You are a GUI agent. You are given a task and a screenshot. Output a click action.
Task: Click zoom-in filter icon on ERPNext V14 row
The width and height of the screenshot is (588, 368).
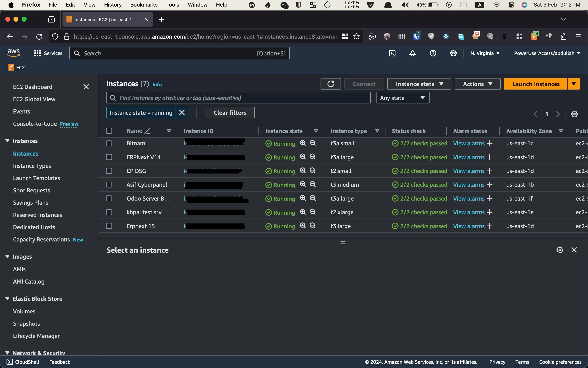[303, 157]
